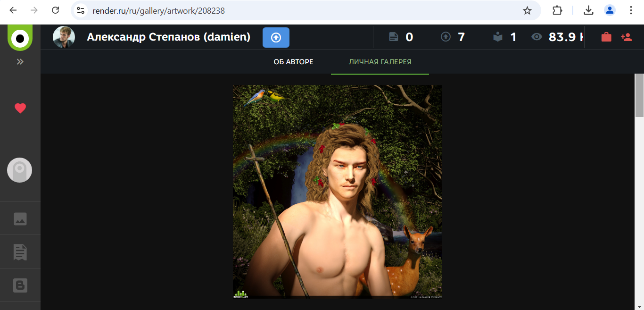644x310 pixels.
Task: Click the blue upvote arrow button
Action: pyautogui.click(x=276, y=38)
